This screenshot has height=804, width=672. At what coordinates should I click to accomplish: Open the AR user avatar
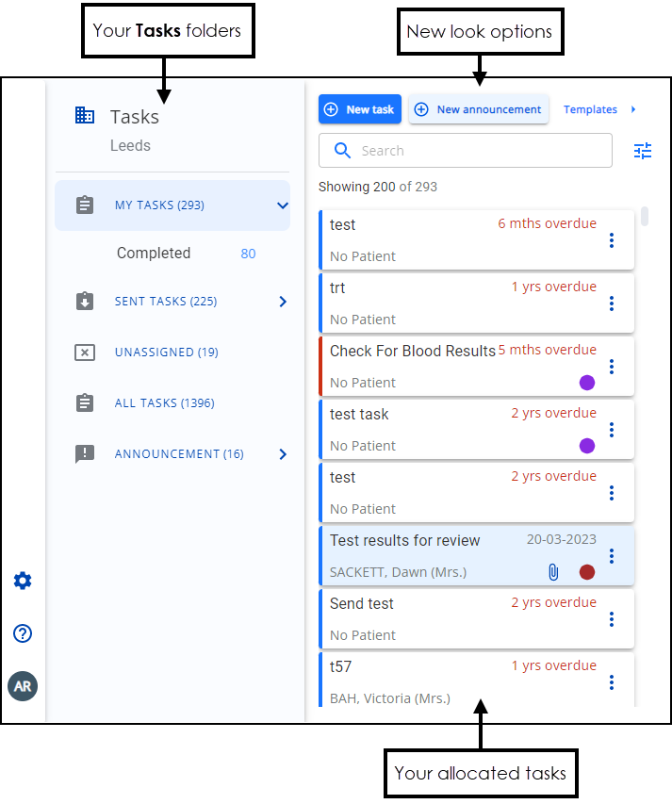pos(23,686)
